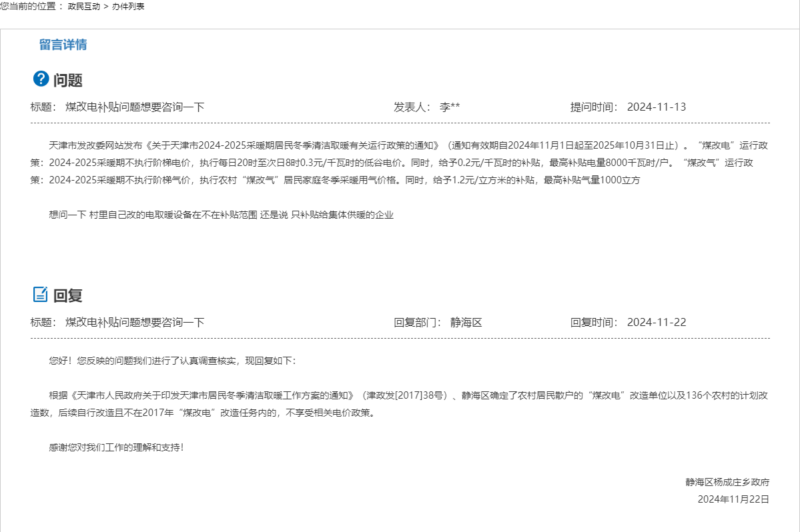This screenshot has height=532, width=800.
Task: Click the 回复时间 date 2024-11-22
Action: point(657,323)
